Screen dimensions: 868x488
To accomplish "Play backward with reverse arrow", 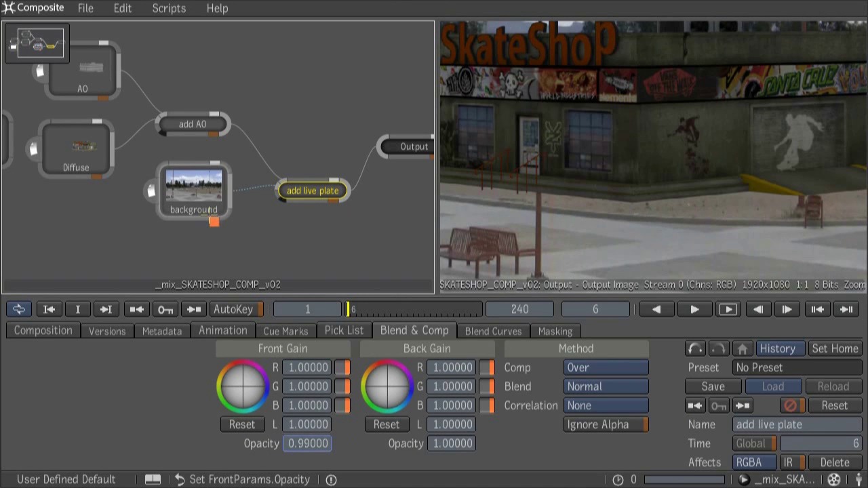I will (x=656, y=309).
